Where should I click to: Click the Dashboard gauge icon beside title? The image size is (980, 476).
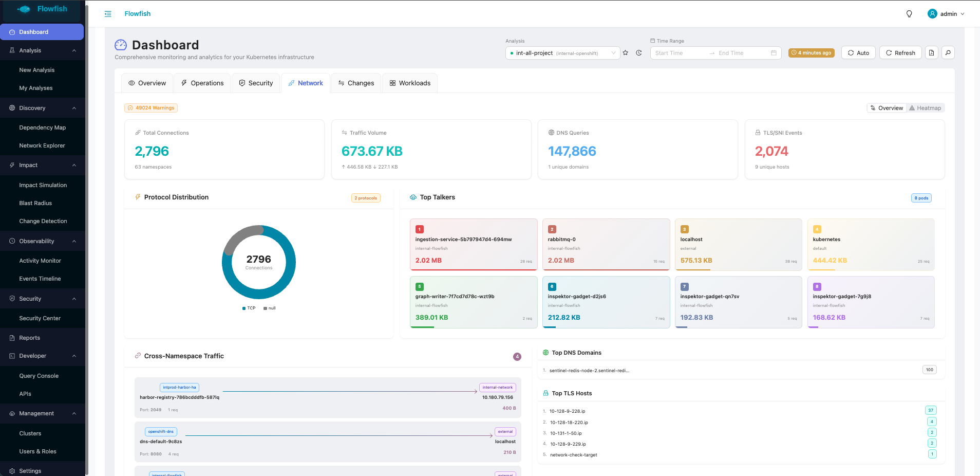click(121, 45)
